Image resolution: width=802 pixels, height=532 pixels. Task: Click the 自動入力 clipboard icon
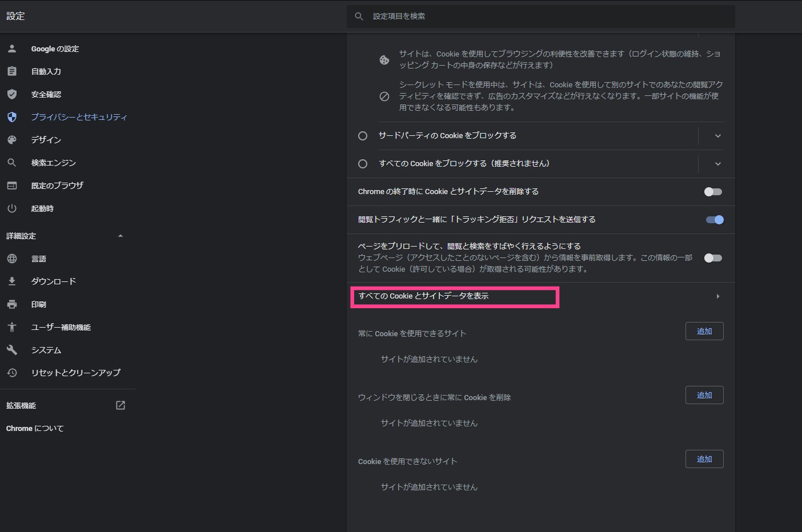tap(12, 71)
